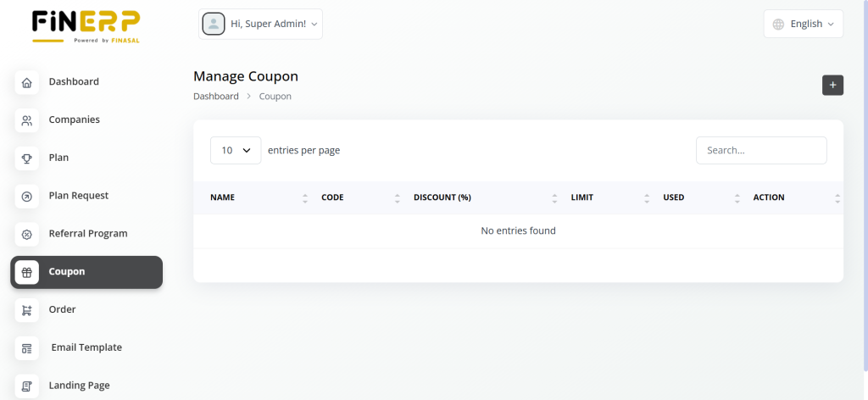This screenshot has width=868, height=400.
Task: Click the Dashboard home icon in sidebar
Action: pyautogui.click(x=27, y=82)
